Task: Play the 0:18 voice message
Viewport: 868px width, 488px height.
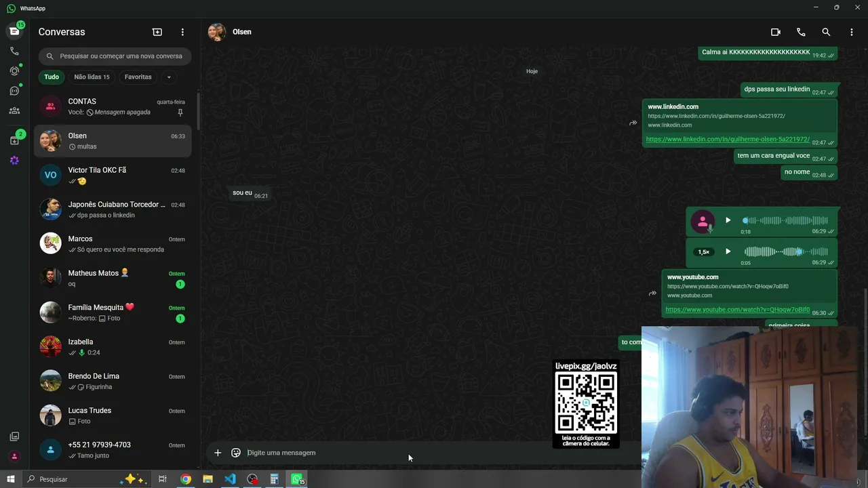Action: tap(728, 220)
